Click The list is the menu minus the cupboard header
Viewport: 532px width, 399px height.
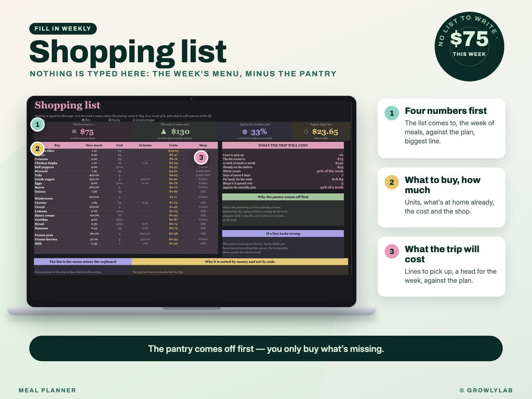tap(83, 262)
